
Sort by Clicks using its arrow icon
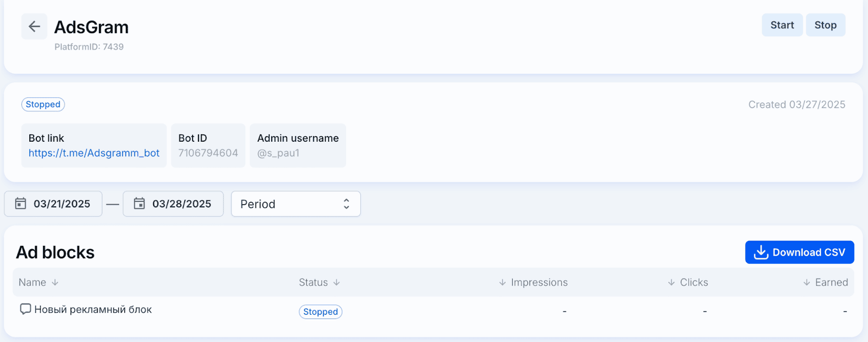671,282
